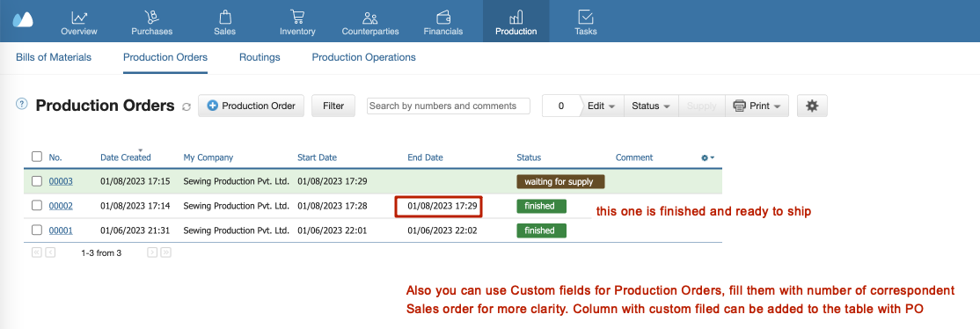Screen dimensions: 980x329
Task: Open the Tasks checkmark icon
Action: [586, 17]
